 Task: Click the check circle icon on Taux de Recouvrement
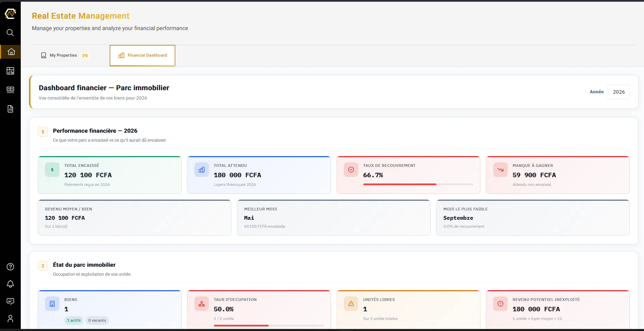coord(351,170)
